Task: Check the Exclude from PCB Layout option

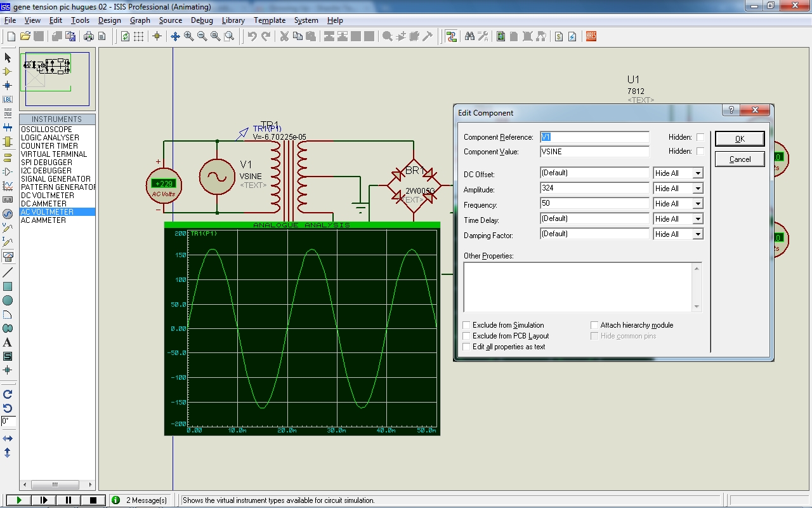Action: [x=467, y=336]
